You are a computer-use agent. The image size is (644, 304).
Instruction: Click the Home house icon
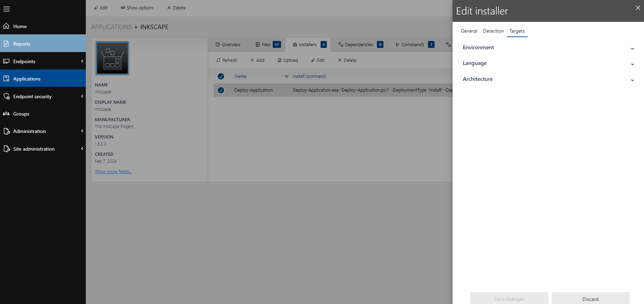pyautogui.click(x=6, y=26)
